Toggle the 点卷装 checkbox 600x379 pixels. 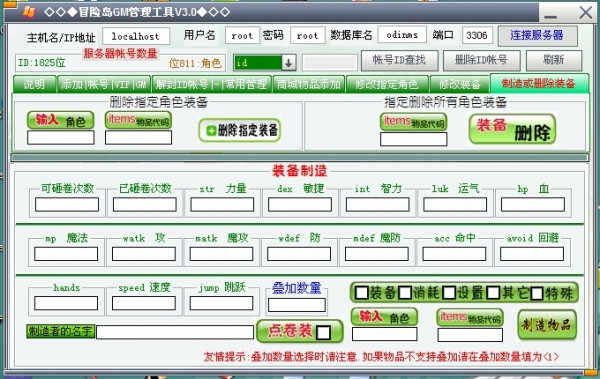coord(324,333)
